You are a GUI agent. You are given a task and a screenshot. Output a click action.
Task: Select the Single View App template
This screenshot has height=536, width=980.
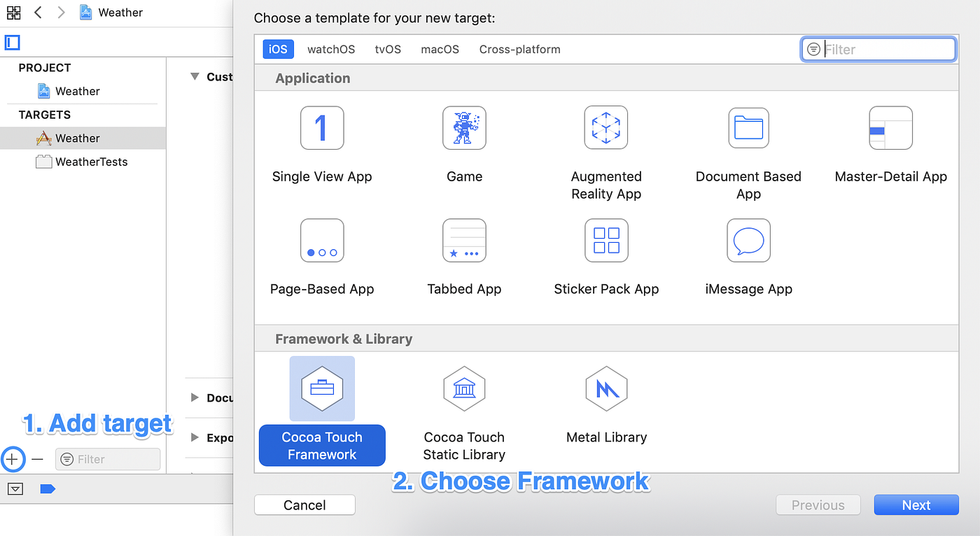point(322,140)
